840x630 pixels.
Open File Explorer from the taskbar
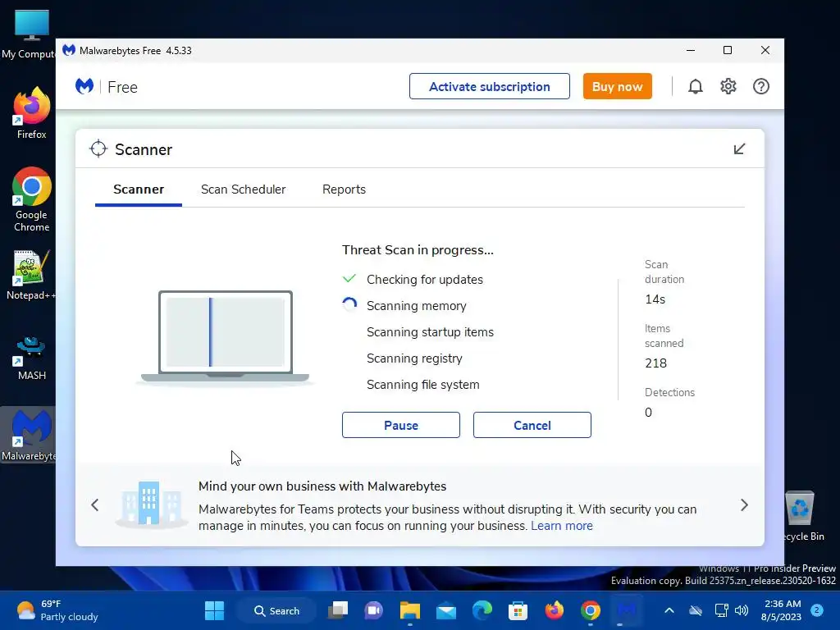410,610
